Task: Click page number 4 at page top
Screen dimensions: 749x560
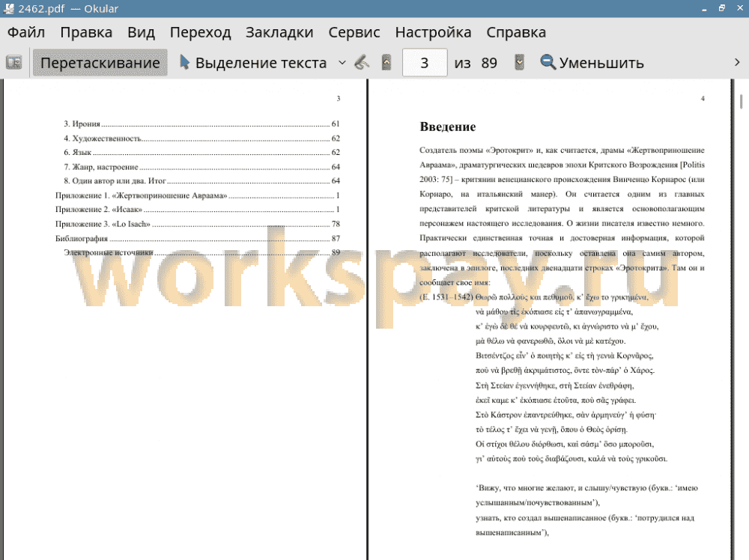Action: (x=703, y=98)
